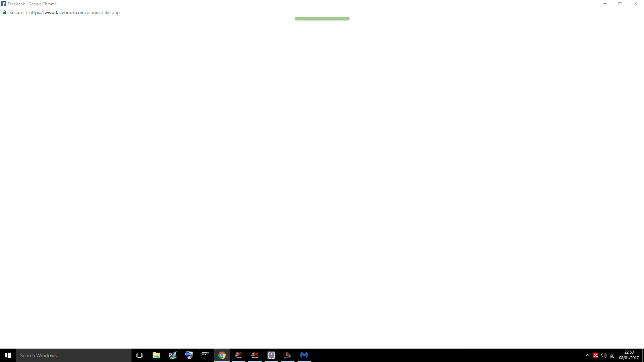644x362 pixels.
Task: Open Task View from taskbar
Action: tap(140, 355)
